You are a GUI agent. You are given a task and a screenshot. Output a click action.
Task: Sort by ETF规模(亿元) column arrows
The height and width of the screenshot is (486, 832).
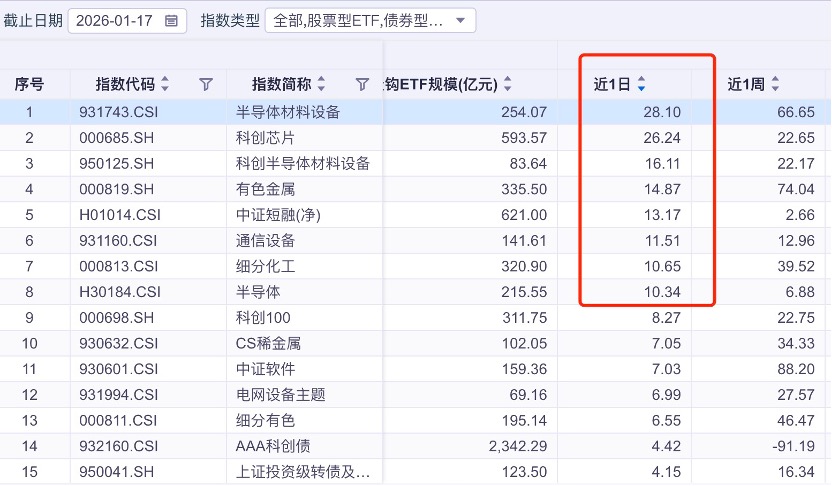point(508,85)
